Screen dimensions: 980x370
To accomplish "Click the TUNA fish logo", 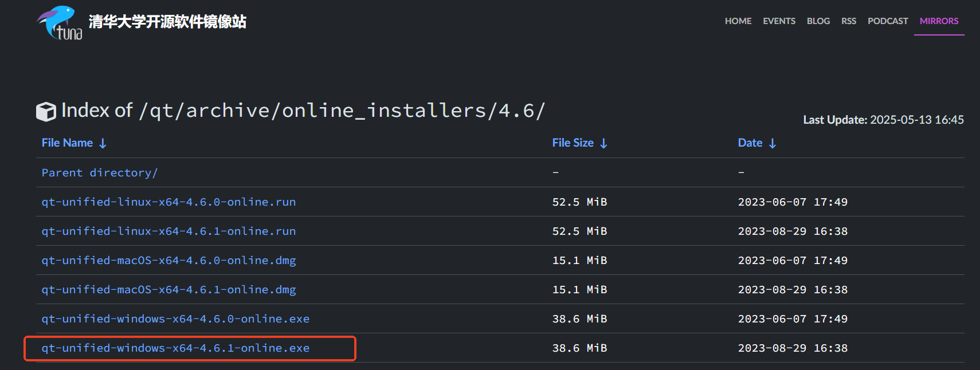I will (x=60, y=23).
